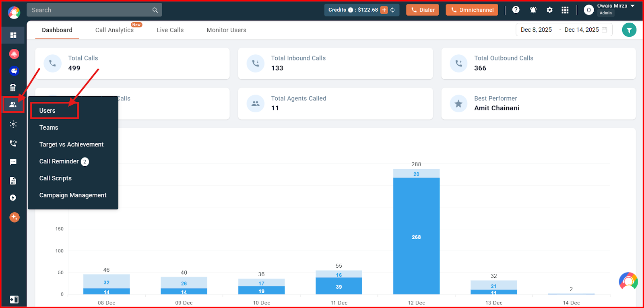Click the light 12 Dec segment 20
Image resolution: width=644 pixels, height=308 pixels.
[x=416, y=174]
